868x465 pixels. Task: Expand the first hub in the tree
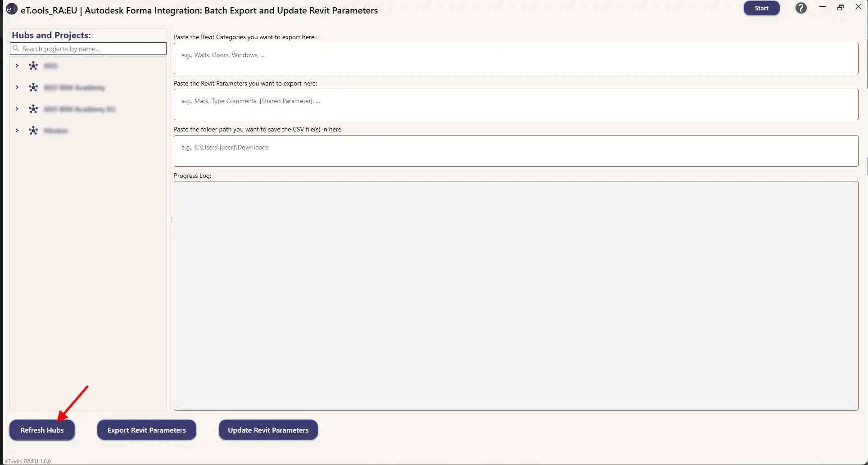(x=17, y=66)
